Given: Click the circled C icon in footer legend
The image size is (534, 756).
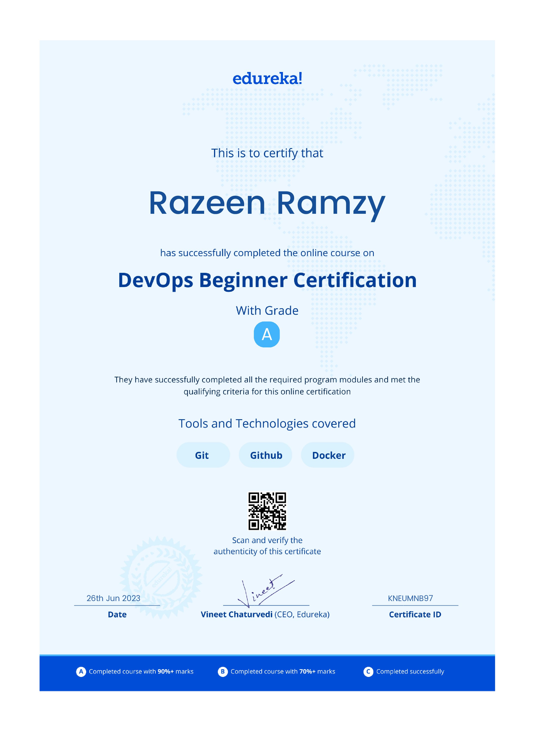Looking at the screenshot, I should pos(368,671).
